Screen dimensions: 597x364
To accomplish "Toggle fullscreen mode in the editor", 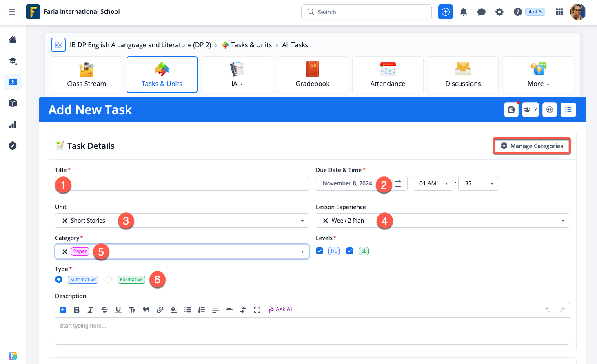I will [257, 310].
